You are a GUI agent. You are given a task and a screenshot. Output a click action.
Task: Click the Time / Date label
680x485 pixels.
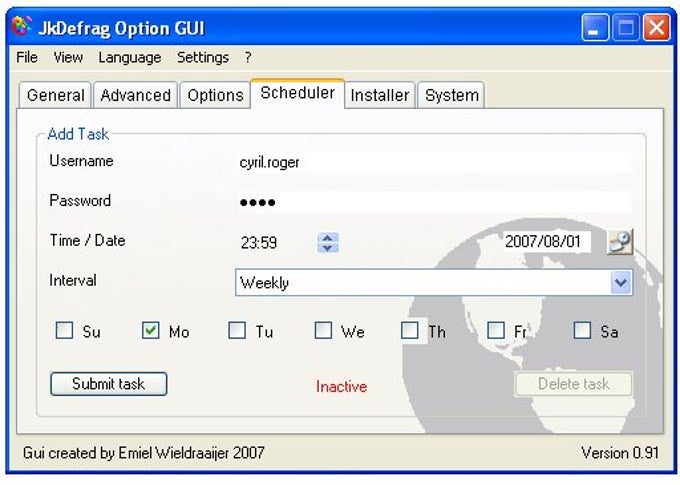88,240
